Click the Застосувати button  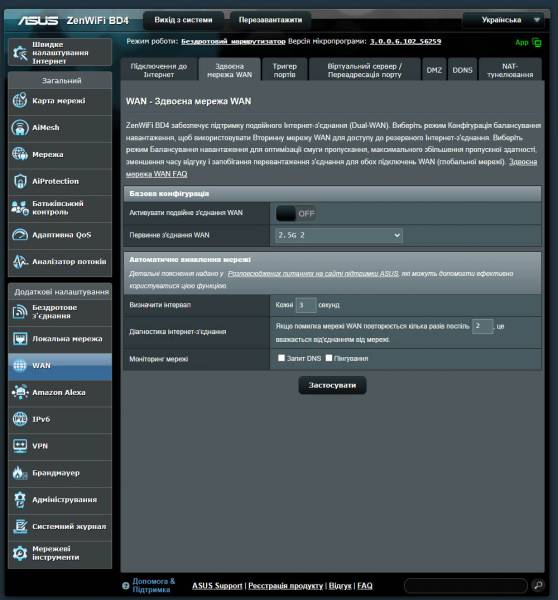pos(332,385)
